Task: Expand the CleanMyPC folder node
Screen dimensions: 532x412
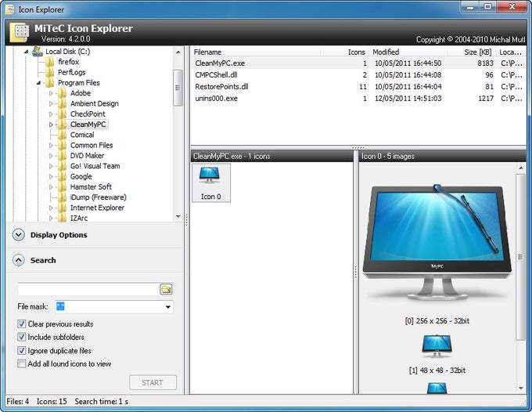Action: coord(51,125)
